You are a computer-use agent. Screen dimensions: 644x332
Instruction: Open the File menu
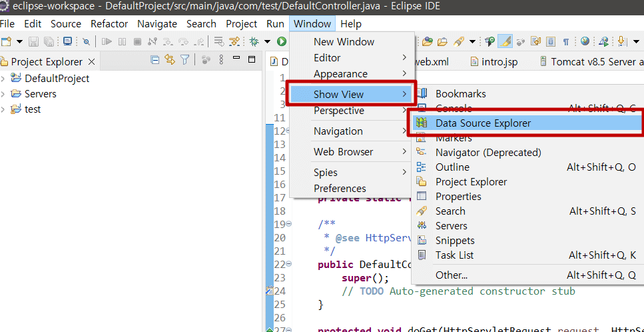(7, 24)
